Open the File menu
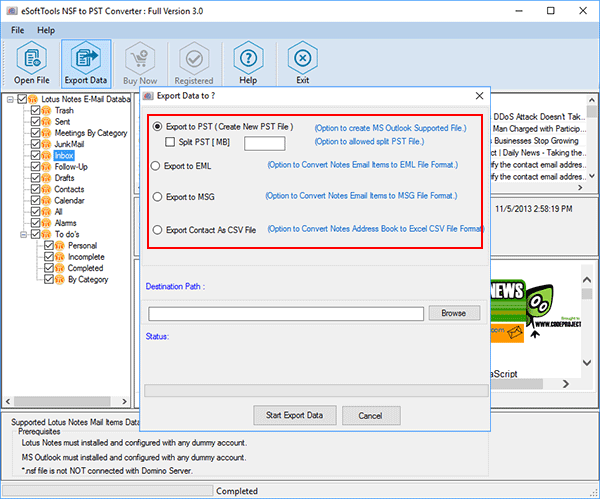 pos(17,30)
